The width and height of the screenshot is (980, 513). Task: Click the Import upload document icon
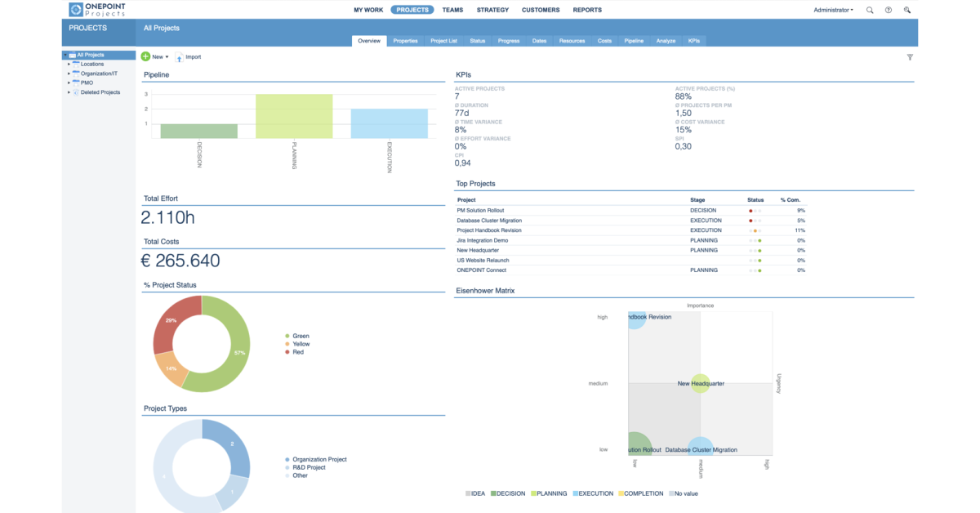click(x=179, y=57)
